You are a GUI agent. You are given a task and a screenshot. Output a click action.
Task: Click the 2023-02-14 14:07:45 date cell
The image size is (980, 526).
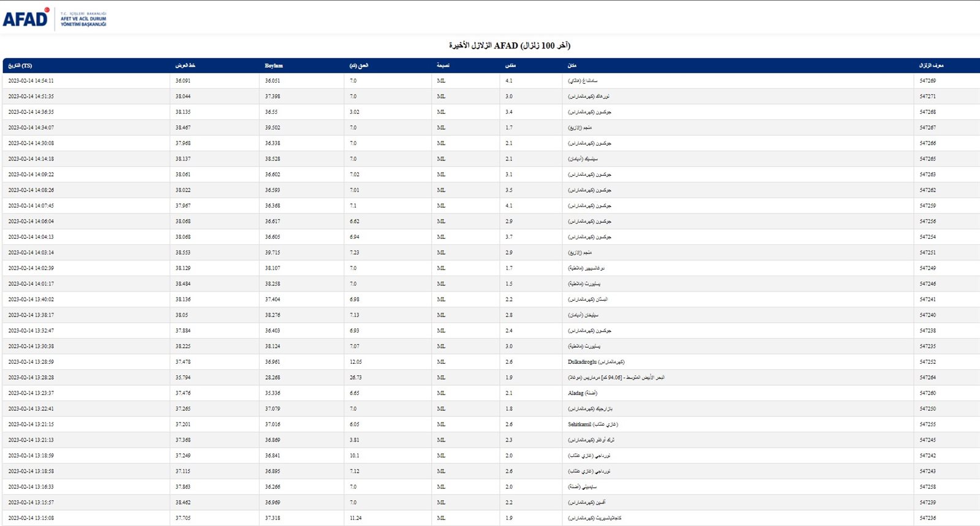pyautogui.click(x=31, y=206)
